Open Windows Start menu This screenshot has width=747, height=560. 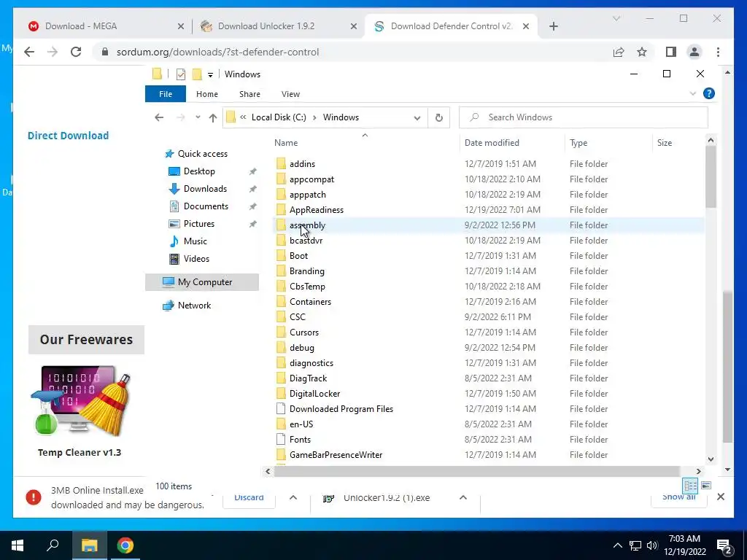tap(18, 545)
